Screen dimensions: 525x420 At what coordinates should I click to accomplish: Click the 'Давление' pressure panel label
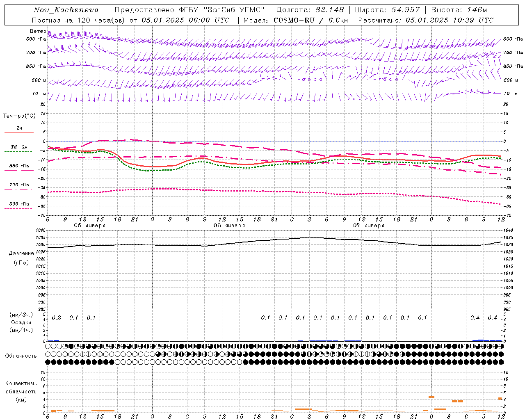(x=21, y=253)
